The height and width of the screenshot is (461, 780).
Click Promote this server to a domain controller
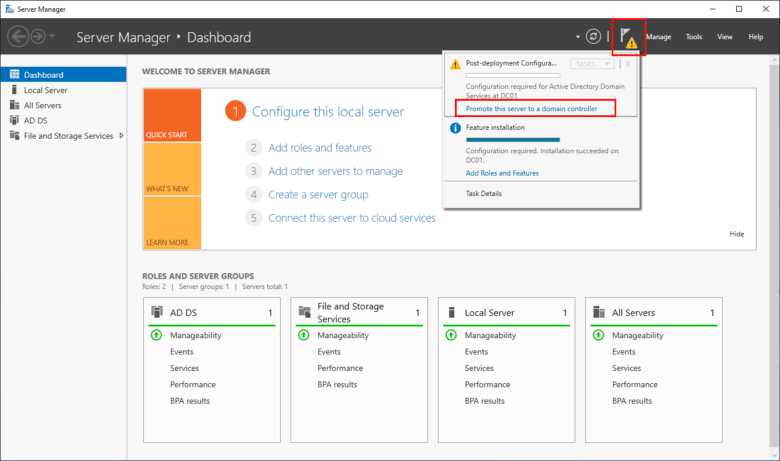pyautogui.click(x=531, y=108)
